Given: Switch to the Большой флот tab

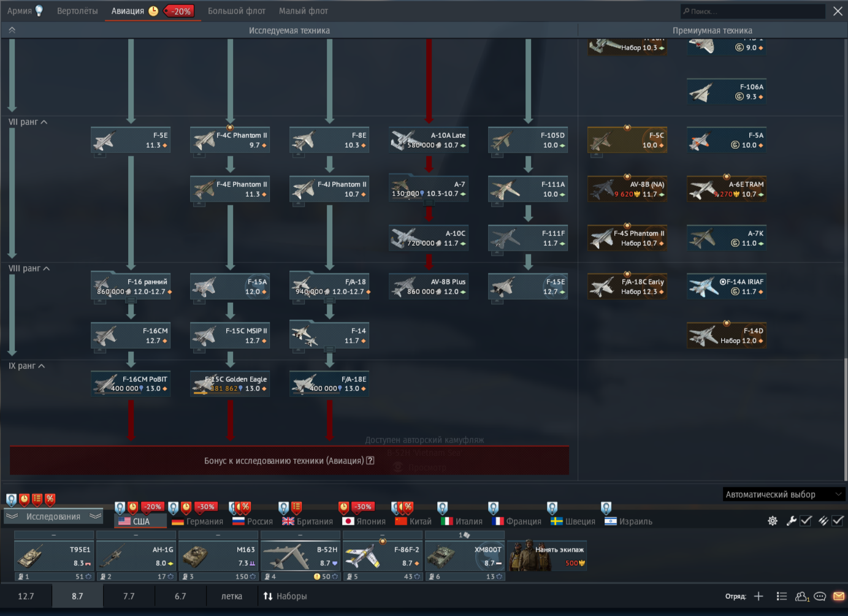Looking at the screenshot, I should click(237, 11).
